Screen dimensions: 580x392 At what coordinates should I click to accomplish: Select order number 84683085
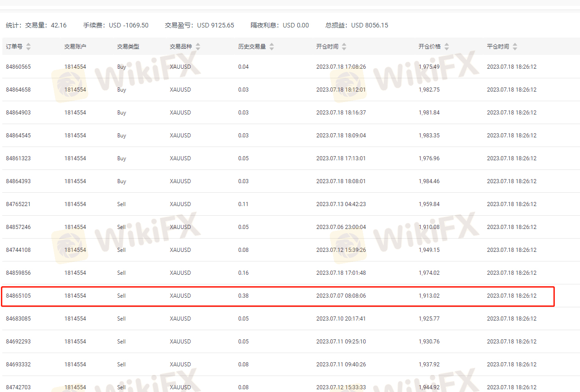coord(18,319)
